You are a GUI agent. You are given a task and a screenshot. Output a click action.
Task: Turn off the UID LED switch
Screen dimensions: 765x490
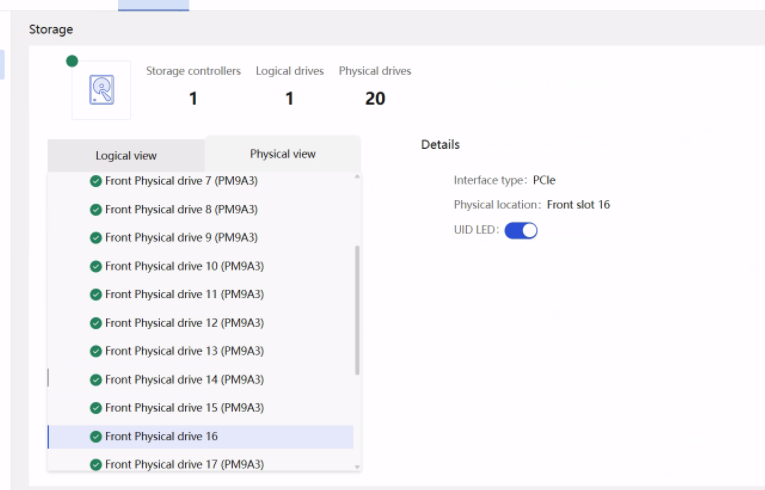click(521, 231)
